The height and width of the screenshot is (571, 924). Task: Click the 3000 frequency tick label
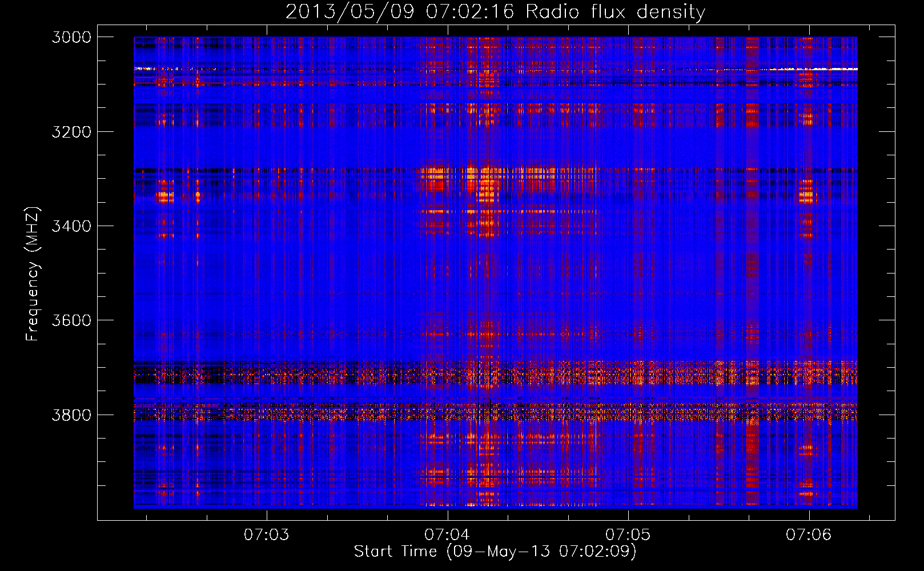[71, 37]
